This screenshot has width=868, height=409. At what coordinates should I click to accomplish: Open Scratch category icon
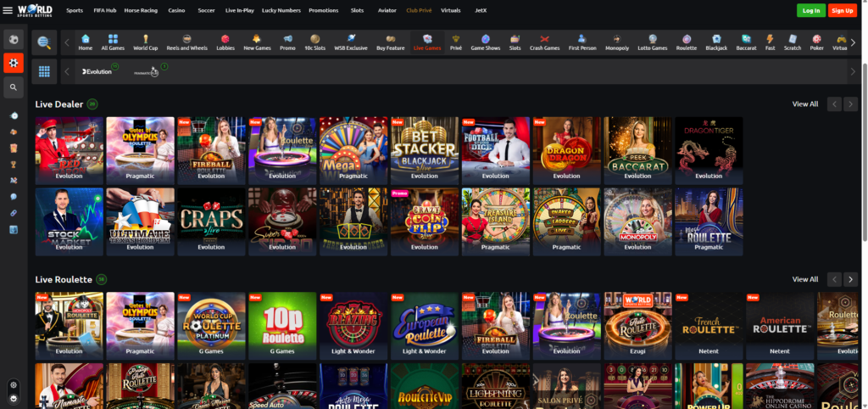793,42
